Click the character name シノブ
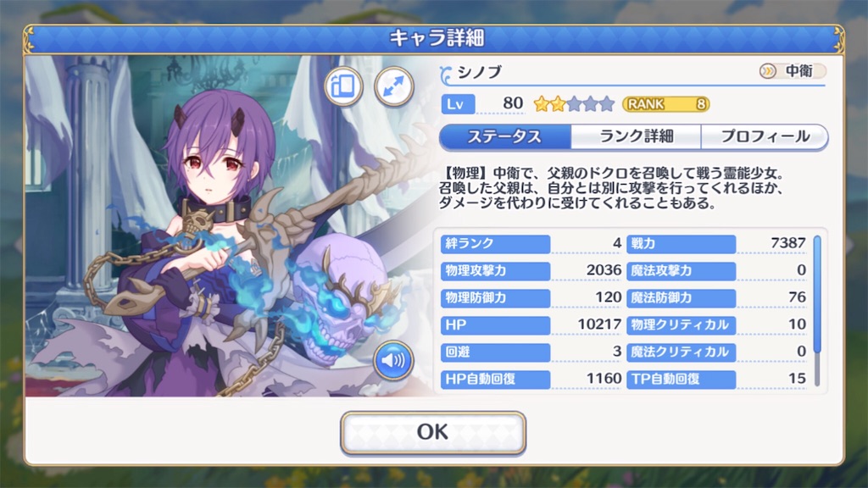 (480, 72)
